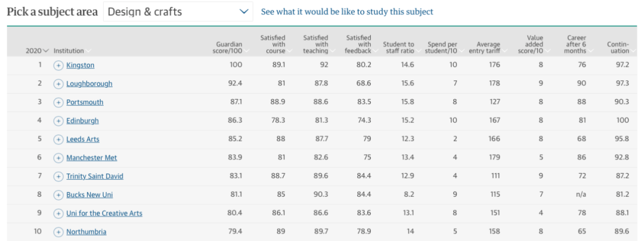Expand Uni for the Creative Arts row

pos(58,214)
